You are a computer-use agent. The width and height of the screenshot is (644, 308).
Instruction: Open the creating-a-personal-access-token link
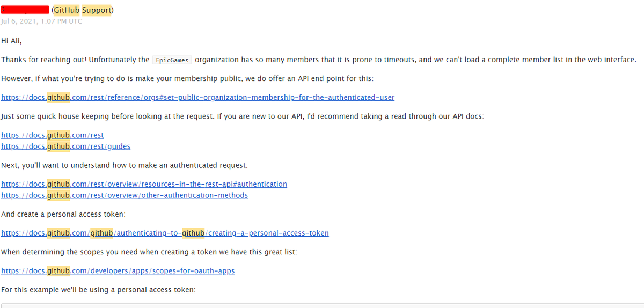pyautogui.click(x=165, y=233)
